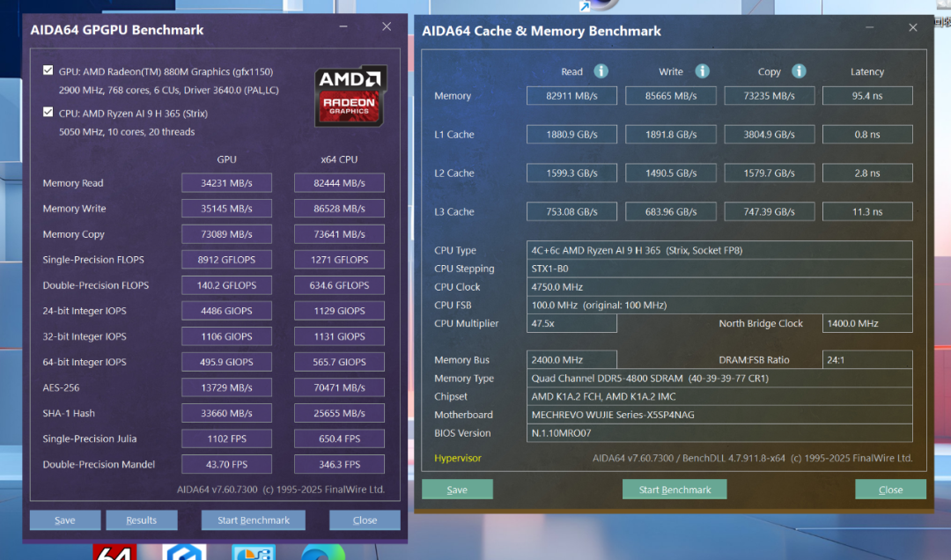Screen dimensions: 951x560
Task: Click the Memory Copy value 73235 MB/s
Action: click(x=769, y=96)
